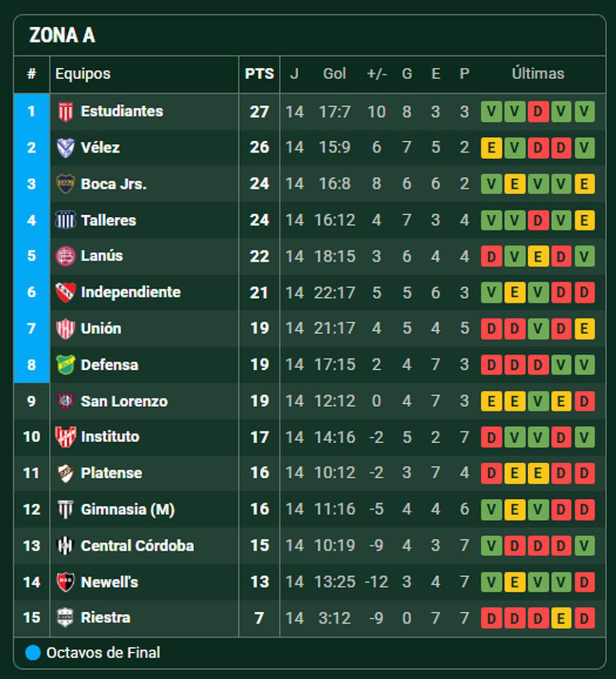
Task: Click the Equipos column header
Action: [83, 74]
